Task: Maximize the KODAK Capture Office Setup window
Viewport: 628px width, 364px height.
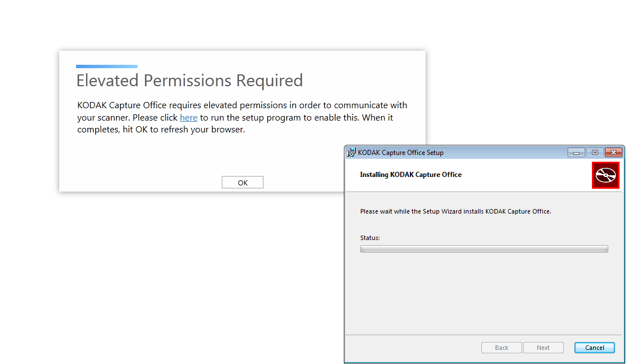Action: click(595, 153)
